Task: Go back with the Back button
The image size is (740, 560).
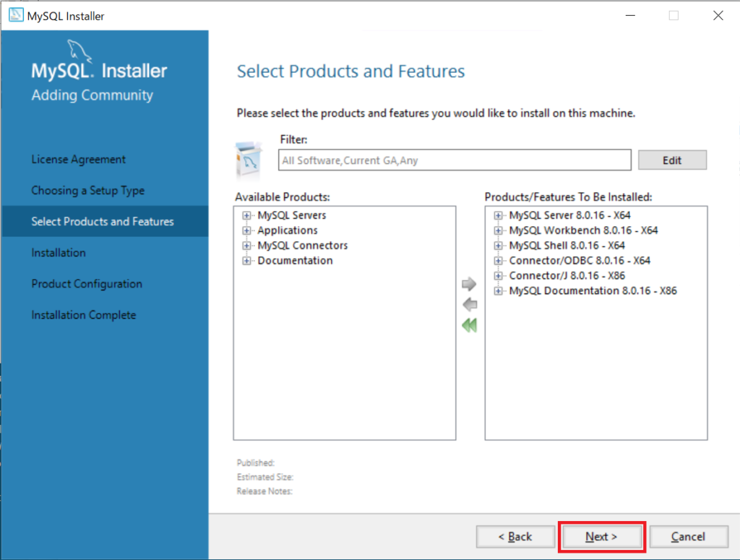Action: 516,537
